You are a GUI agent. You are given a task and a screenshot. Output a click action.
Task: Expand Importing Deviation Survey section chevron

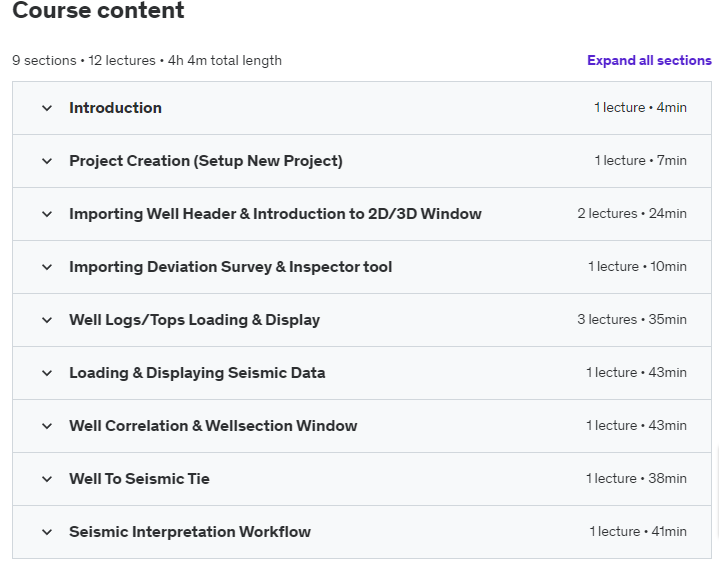47,267
